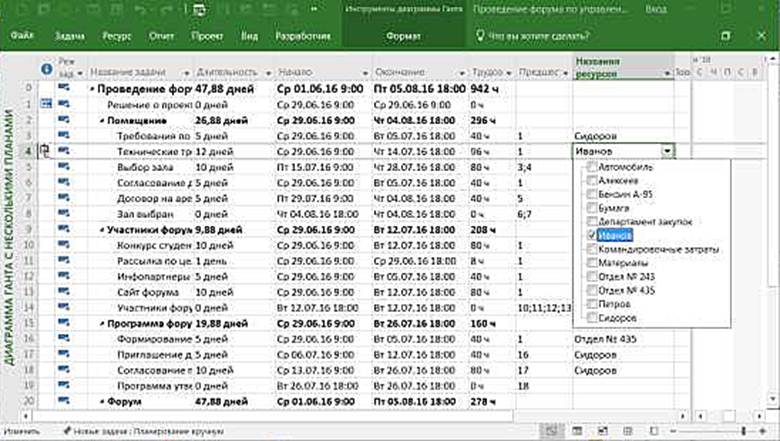Open the Начало column filter dropdown
The width and height of the screenshot is (780, 441).
(x=364, y=73)
